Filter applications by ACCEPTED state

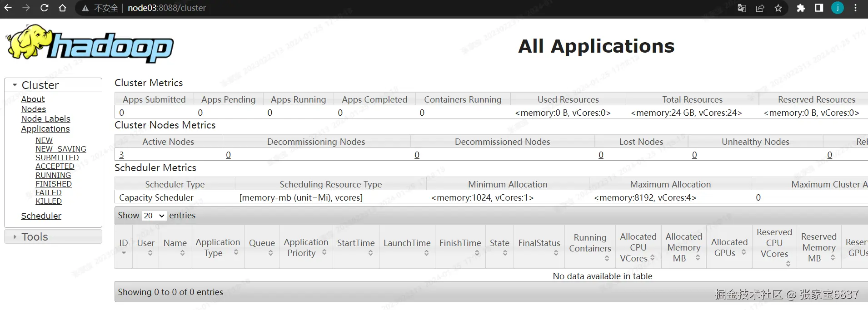[x=55, y=166]
